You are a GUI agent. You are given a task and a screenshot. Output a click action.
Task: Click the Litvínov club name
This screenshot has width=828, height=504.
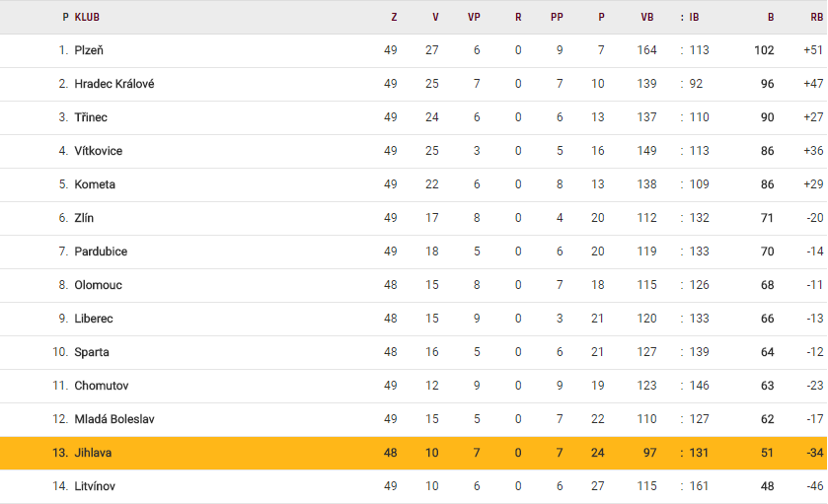[x=97, y=486]
